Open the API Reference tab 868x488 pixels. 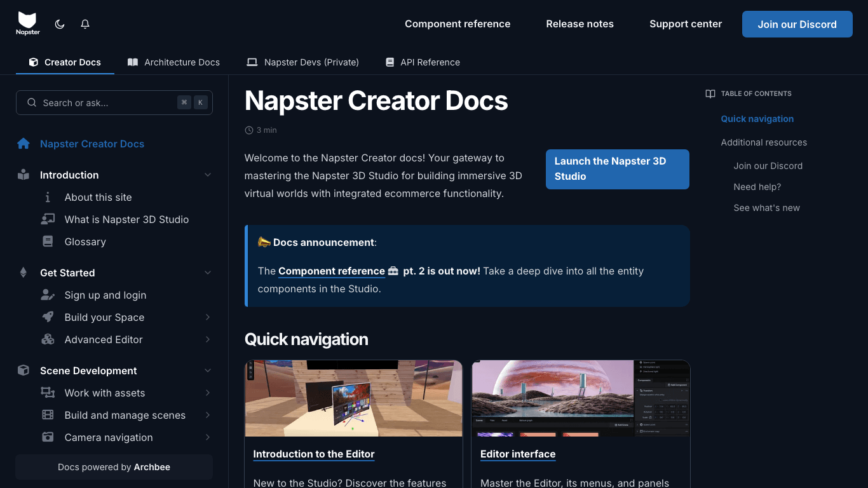coord(422,62)
